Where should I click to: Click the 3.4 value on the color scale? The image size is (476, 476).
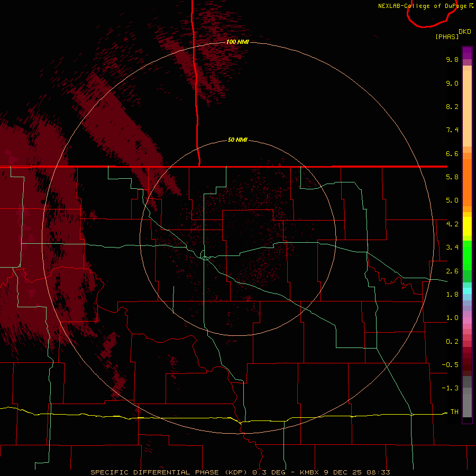pyautogui.click(x=452, y=248)
